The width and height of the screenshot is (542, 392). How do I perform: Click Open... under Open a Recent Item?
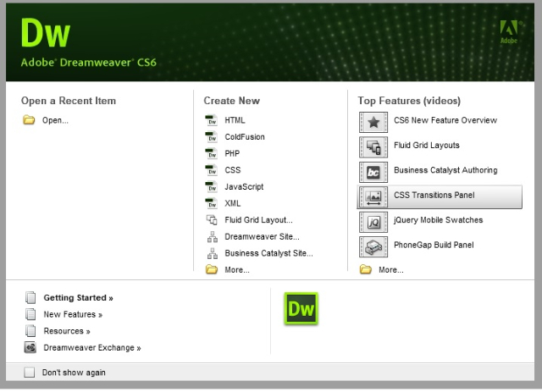[55, 120]
